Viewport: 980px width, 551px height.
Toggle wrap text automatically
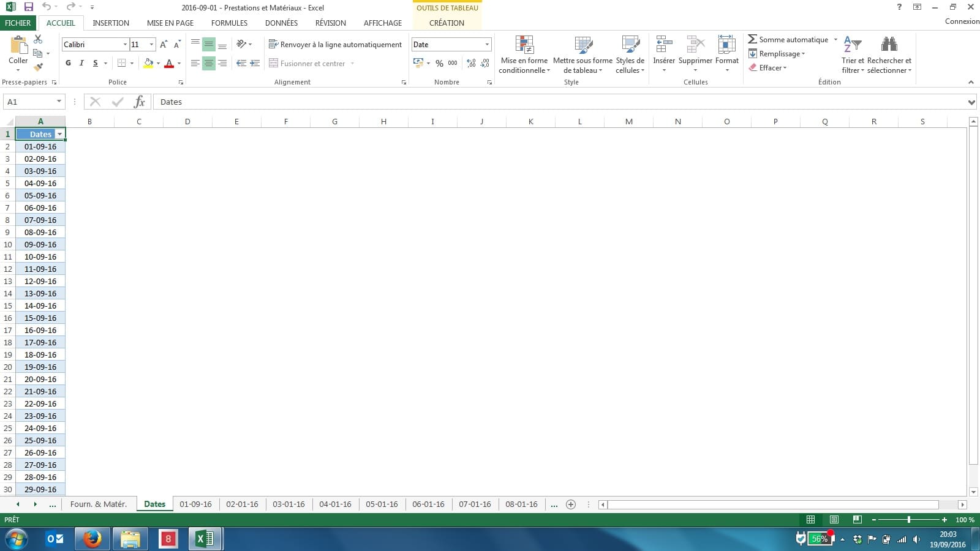(335, 45)
